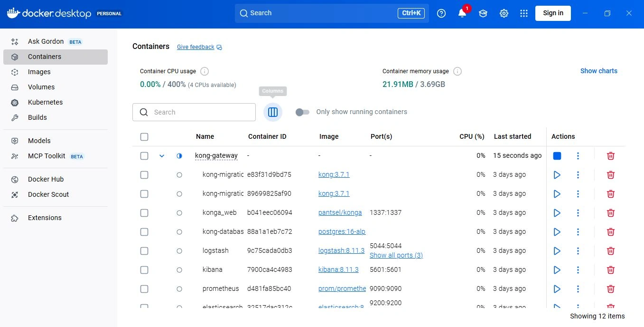This screenshot has height=327, width=644.
Task: Open more actions for container 88a1a1eb7c72
Action: pos(578,232)
